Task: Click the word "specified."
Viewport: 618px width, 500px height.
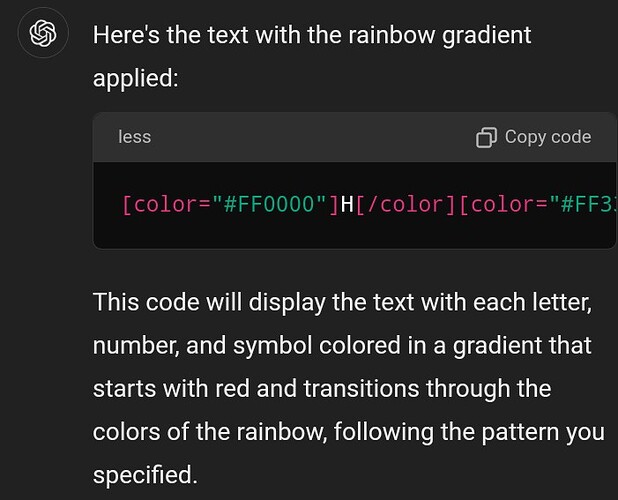Action: tap(145, 475)
